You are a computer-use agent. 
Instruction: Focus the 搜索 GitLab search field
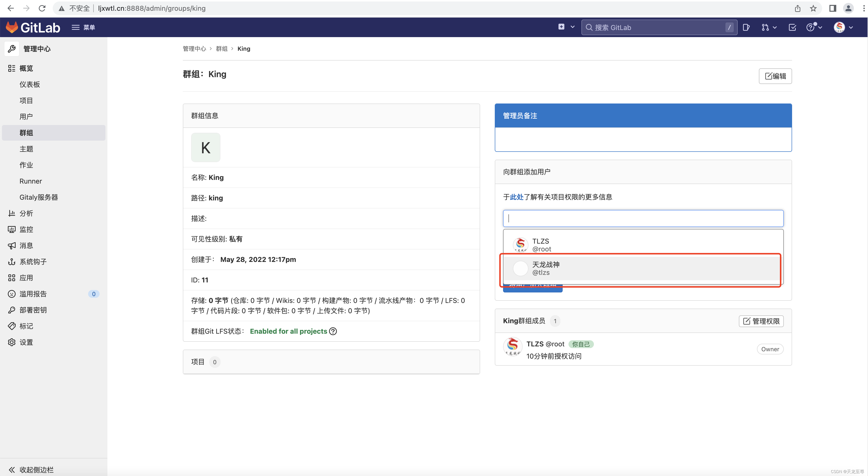pyautogui.click(x=659, y=27)
